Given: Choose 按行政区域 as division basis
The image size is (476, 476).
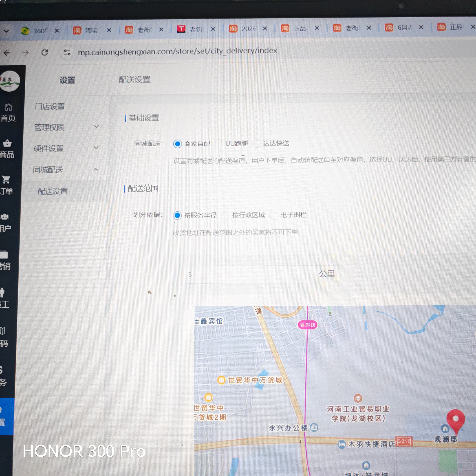Looking at the screenshot, I should coord(226,215).
